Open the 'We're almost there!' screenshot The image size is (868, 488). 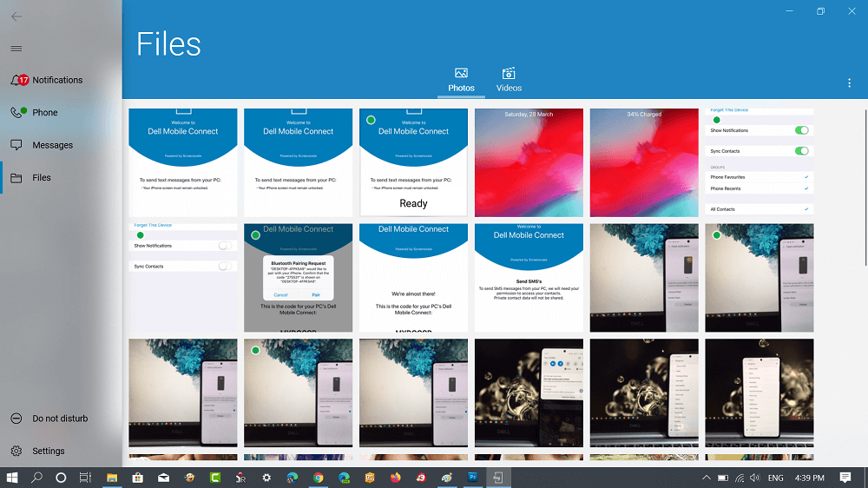[x=413, y=278]
